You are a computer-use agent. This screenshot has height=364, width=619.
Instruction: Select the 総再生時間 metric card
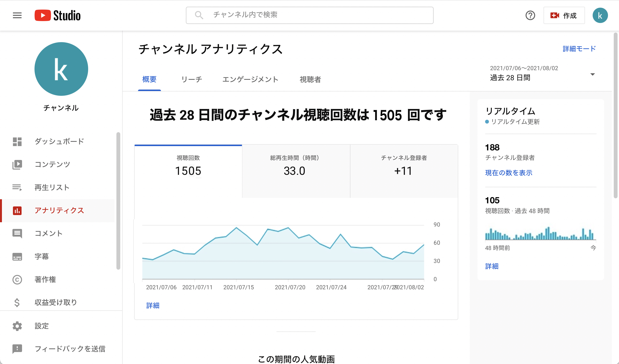pyautogui.click(x=296, y=171)
